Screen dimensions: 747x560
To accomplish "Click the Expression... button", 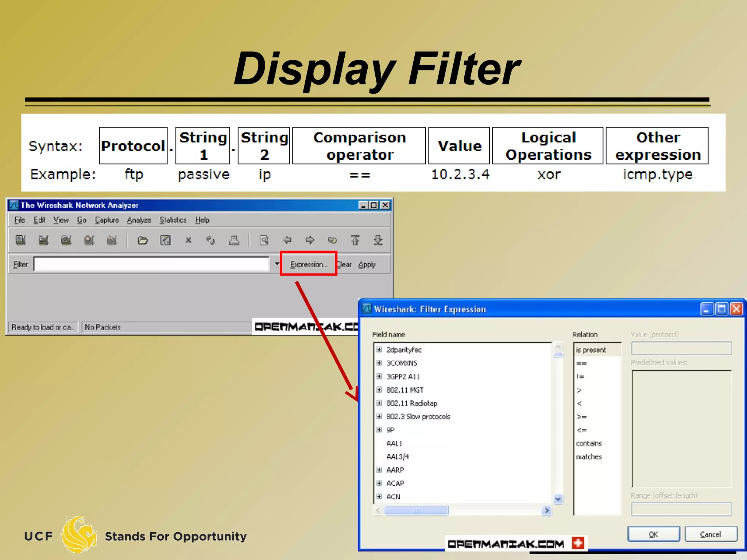I will pos(309,264).
